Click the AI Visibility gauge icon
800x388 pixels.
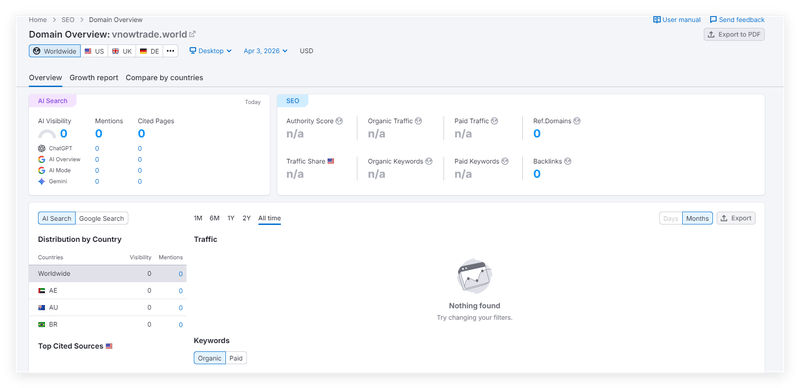point(47,134)
